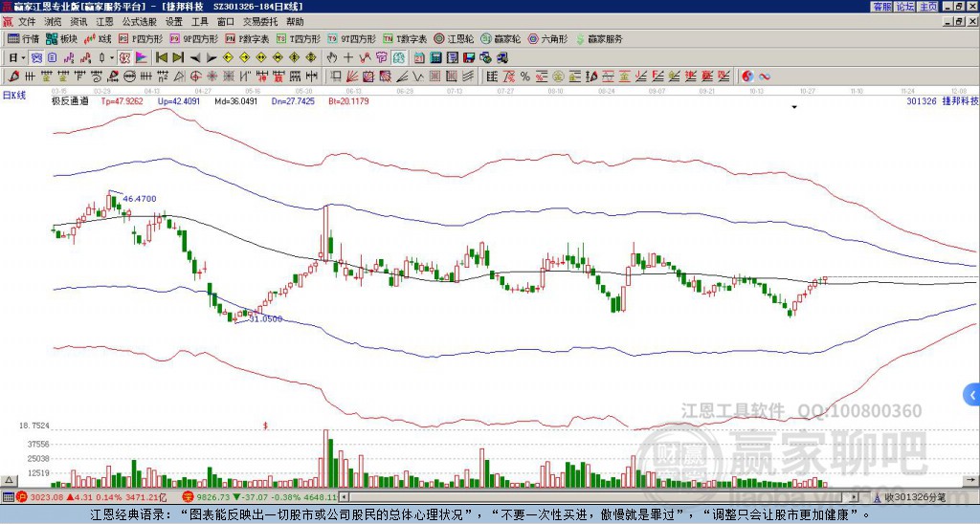The height and width of the screenshot is (524, 980).
Task: Click the 极反通道 indicator name
Action: point(69,100)
